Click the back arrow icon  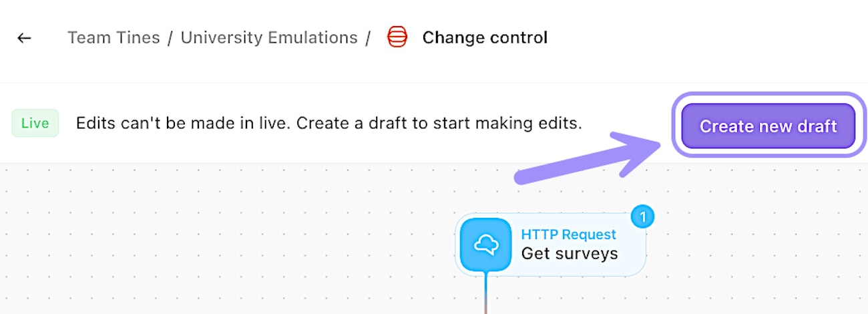click(24, 38)
